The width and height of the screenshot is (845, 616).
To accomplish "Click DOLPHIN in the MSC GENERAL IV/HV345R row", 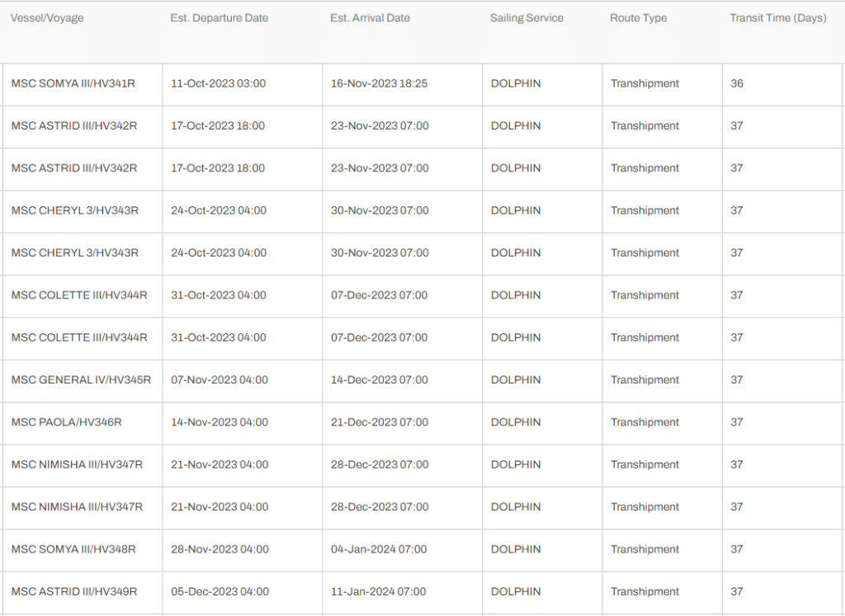I will point(516,380).
